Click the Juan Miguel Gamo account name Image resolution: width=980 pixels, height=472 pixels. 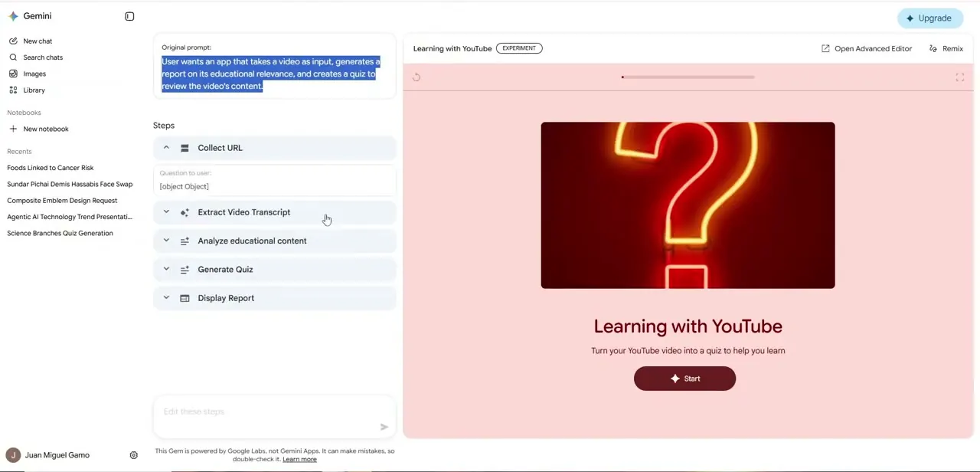[57, 455]
